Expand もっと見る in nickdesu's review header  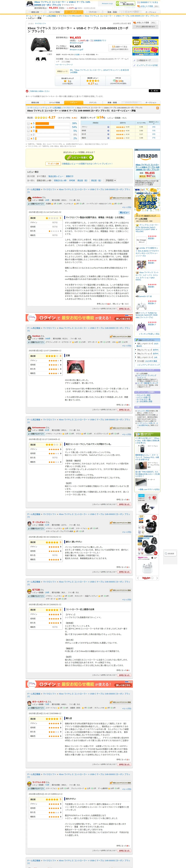coord(127,207)
